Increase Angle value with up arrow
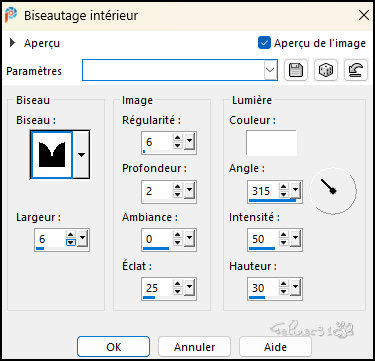 click(283, 187)
